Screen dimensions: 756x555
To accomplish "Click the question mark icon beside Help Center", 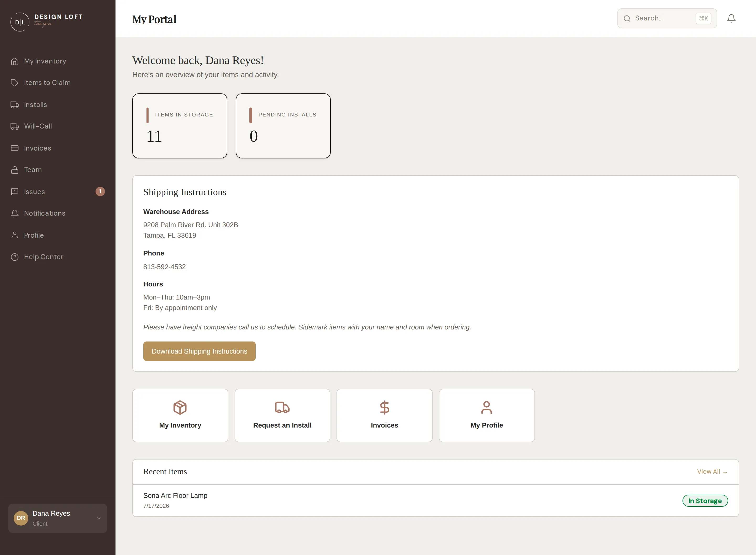I will pos(14,257).
